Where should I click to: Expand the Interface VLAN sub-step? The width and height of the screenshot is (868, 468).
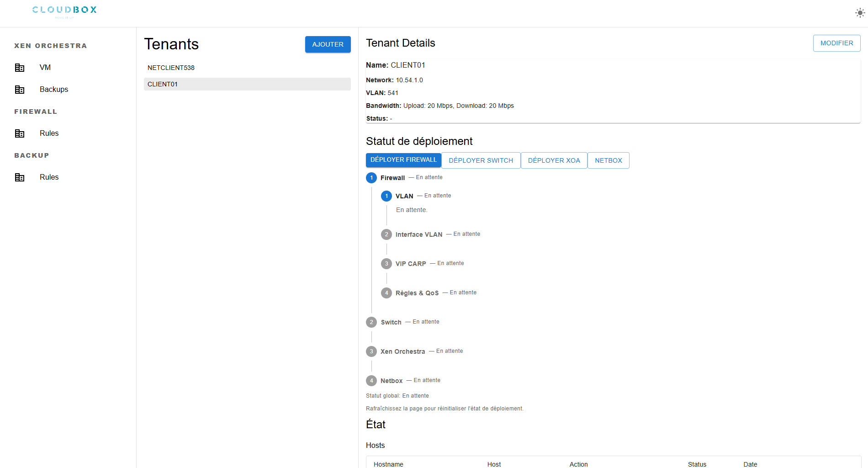(418, 234)
